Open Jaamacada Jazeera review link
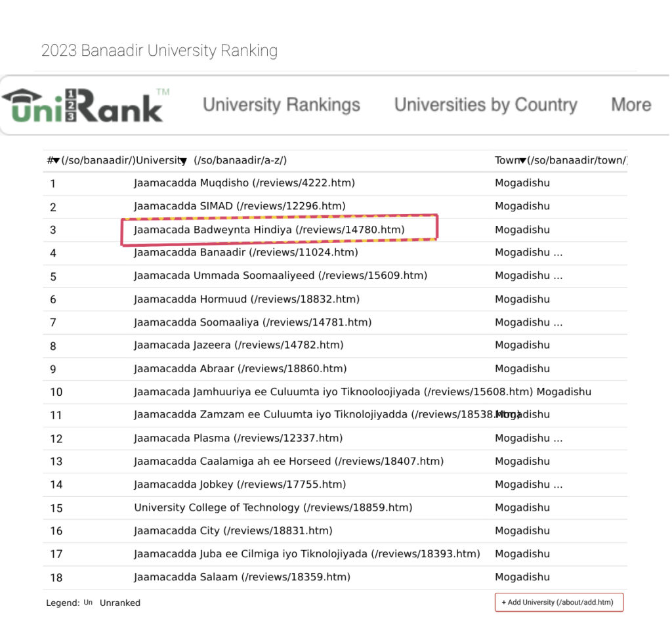This screenshot has width=672, height=642. point(239,345)
